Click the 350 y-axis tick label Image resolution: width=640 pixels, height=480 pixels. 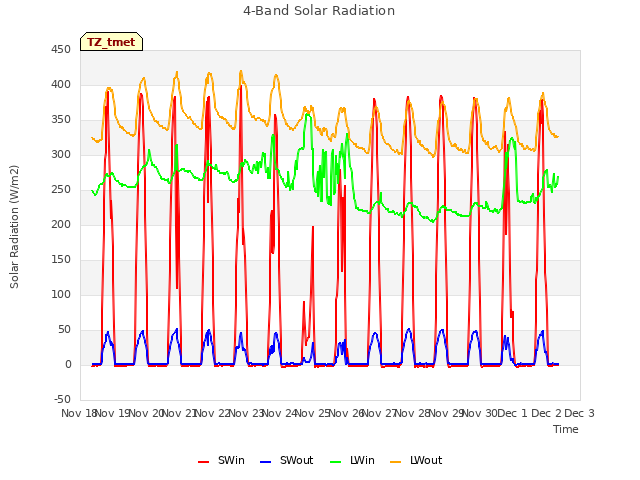[x=61, y=120]
